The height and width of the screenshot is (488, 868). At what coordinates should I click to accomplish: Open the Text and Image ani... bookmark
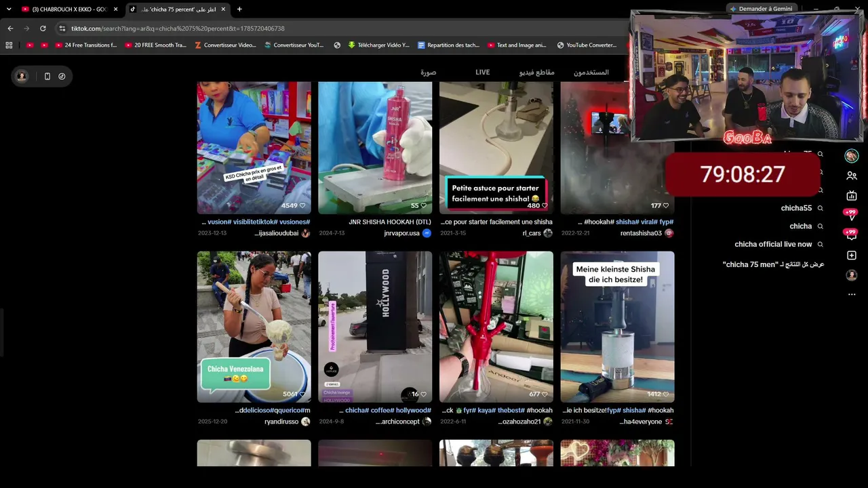tap(517, 45)
